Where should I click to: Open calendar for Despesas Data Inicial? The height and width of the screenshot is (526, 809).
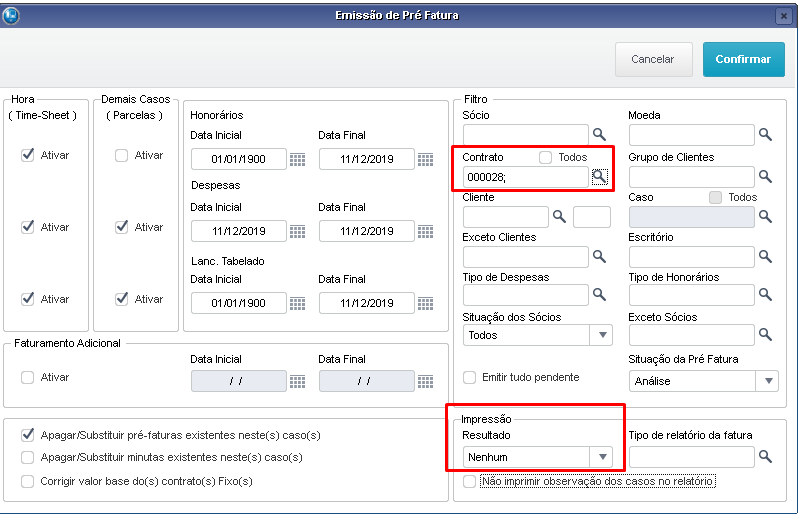pos(297,231)
